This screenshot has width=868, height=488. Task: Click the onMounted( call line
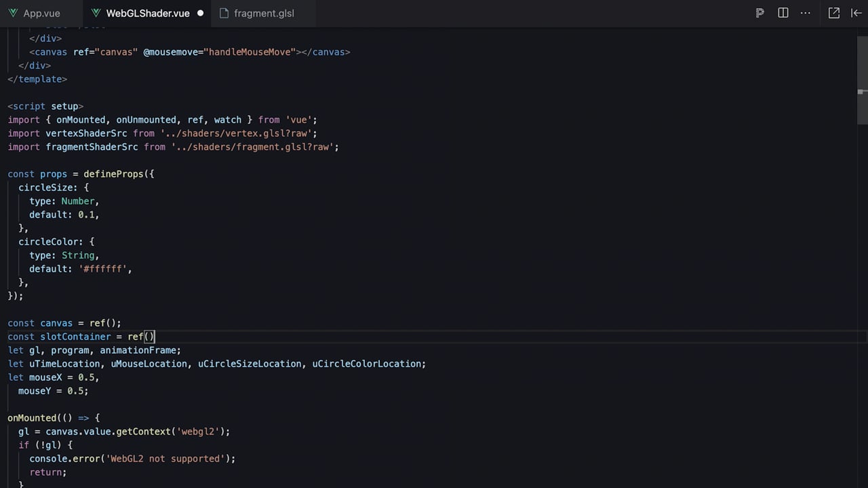coord(54,418)
